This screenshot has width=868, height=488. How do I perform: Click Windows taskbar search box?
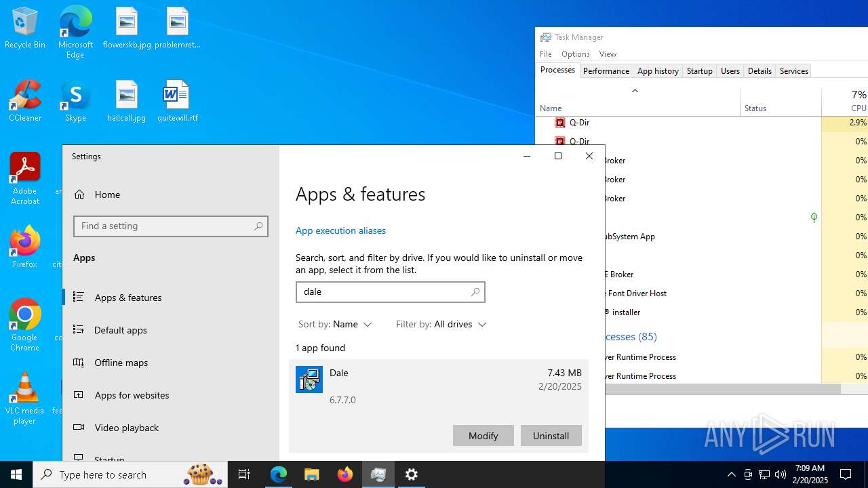pyautogui.click(x=130, y=474)
